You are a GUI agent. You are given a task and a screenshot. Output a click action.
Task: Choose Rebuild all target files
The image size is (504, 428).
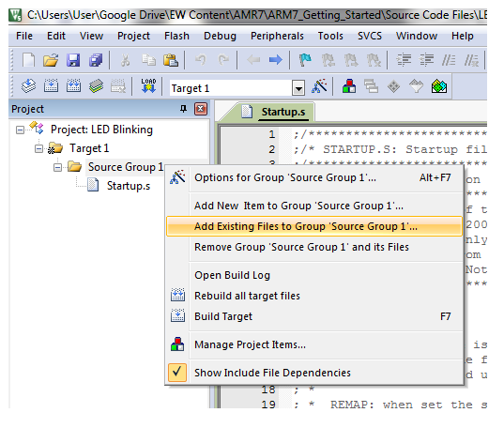pyautogui.click(x=314, y=296)
